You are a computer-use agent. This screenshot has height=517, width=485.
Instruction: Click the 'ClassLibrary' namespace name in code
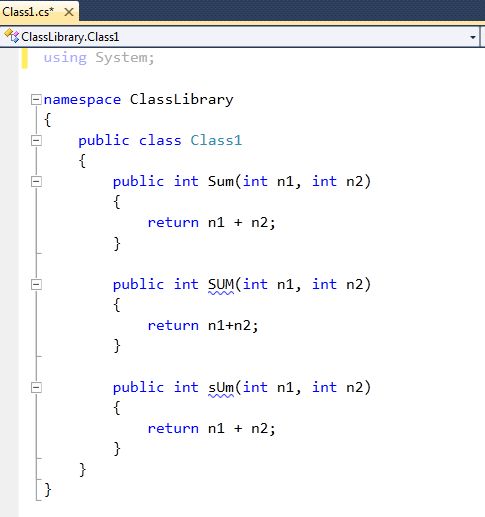click(182, 100)
